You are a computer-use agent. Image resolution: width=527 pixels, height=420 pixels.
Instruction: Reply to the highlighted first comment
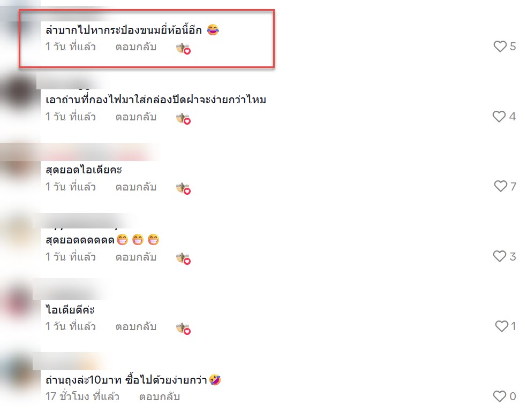[136, 47]
